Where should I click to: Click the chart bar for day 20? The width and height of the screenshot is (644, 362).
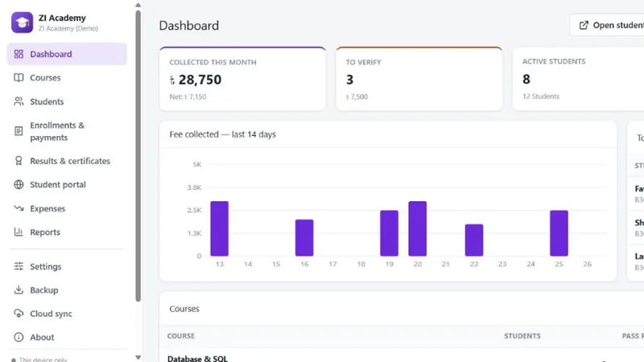pos(417,228)
